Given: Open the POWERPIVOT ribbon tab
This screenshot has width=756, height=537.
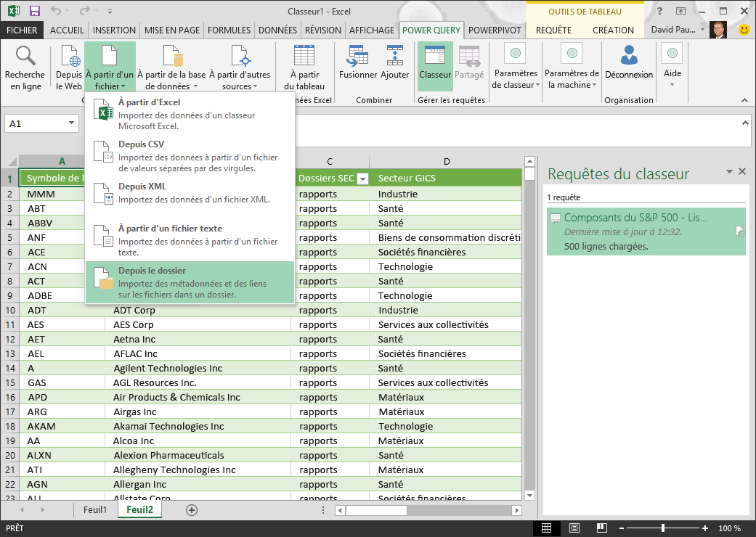Looking at the screenshot, I should 495,30.
